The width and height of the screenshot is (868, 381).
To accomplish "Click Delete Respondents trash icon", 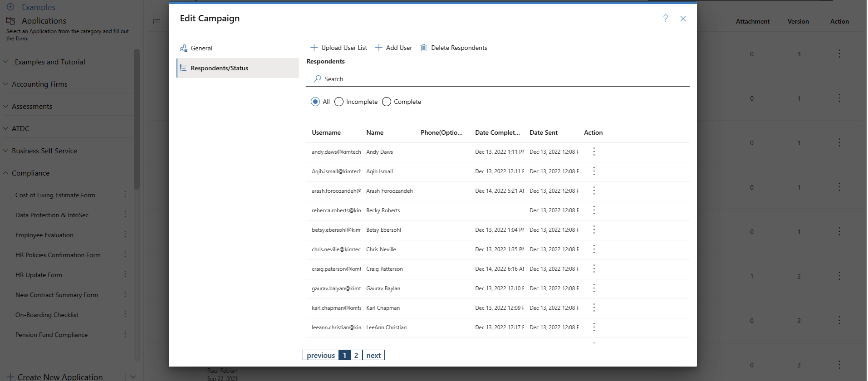I will (x=423, y=48).
